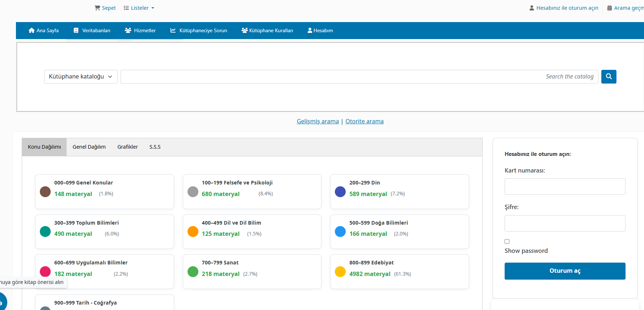This screenshot has width=644, height=310.
Task: Click the Hesabım user icon
Action: coord(310,30)
